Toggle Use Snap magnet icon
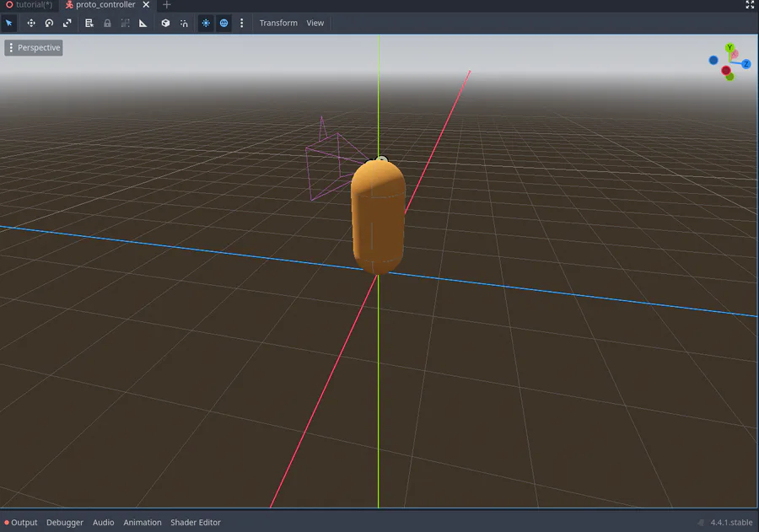The height and width of the screenshot is (532, 759). [x=184, y=24]
